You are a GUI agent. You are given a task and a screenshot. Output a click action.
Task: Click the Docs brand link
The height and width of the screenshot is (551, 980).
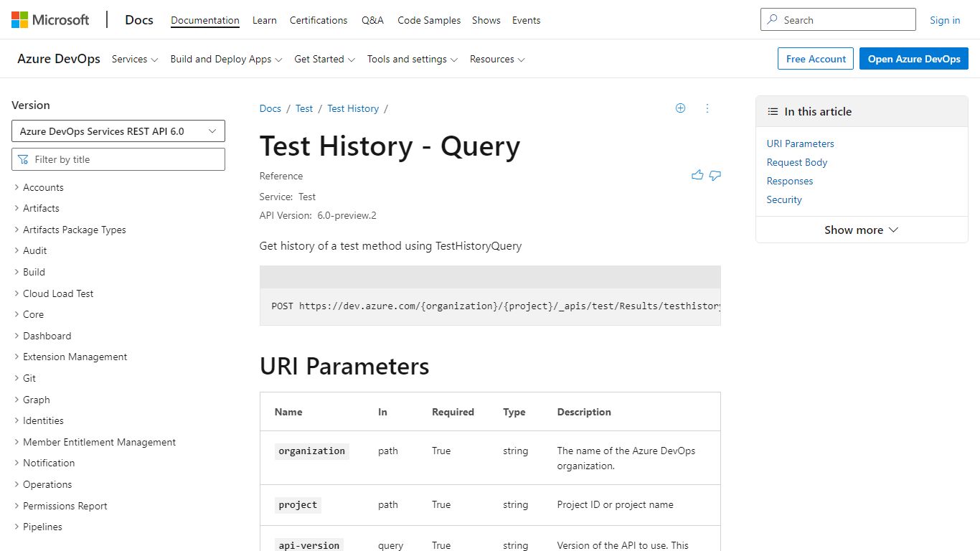139,20
